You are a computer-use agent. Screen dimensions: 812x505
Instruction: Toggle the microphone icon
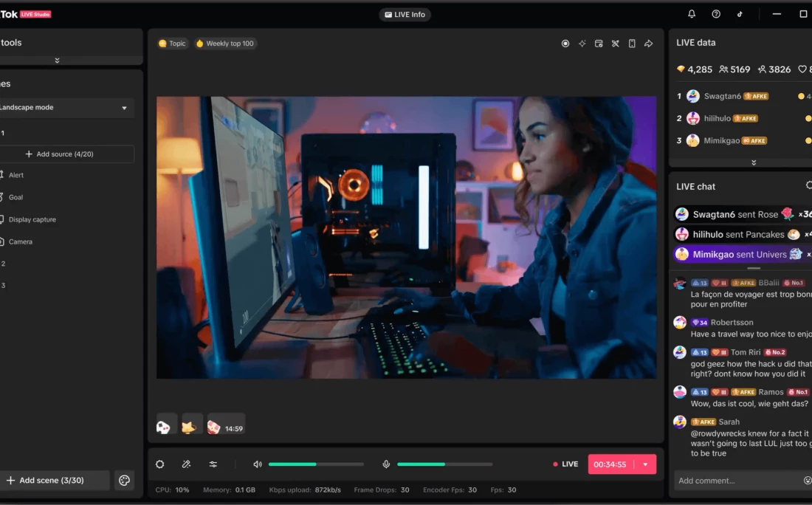pos(386,464)
